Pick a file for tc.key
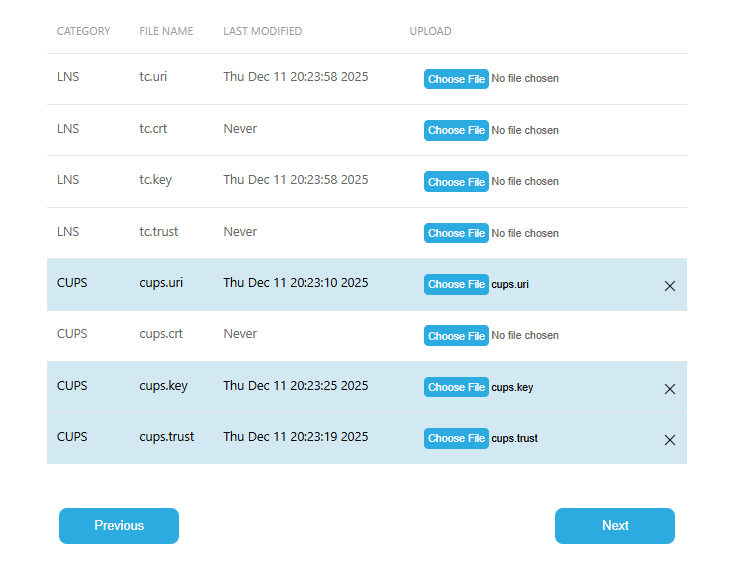 (x=456, y=182)
